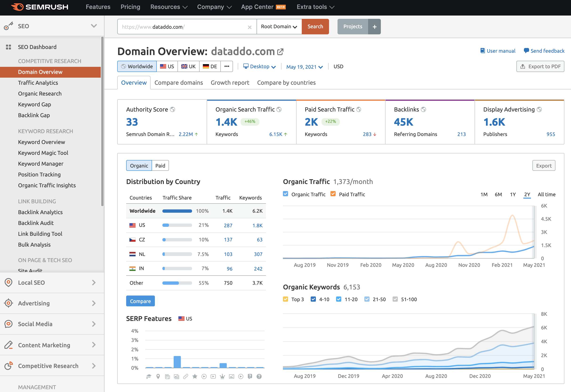The image size is (571, 392).
Task: Click the location pin SERP feature icon
Action: tap(158, 376)
